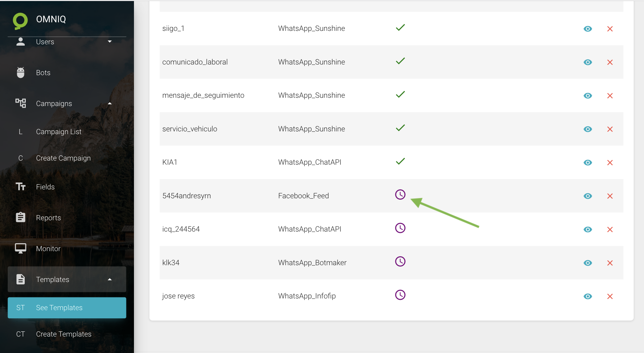Image resolution: width=644 pixels, height=353 pixels.
Task: Delete jose reyes template with X icon
Action: pos(610,296)
